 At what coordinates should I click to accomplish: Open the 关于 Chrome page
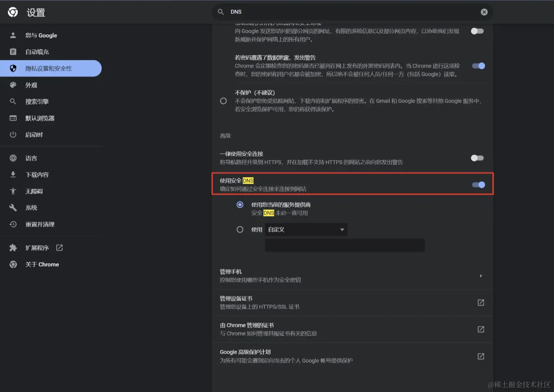tap(51, 264)
